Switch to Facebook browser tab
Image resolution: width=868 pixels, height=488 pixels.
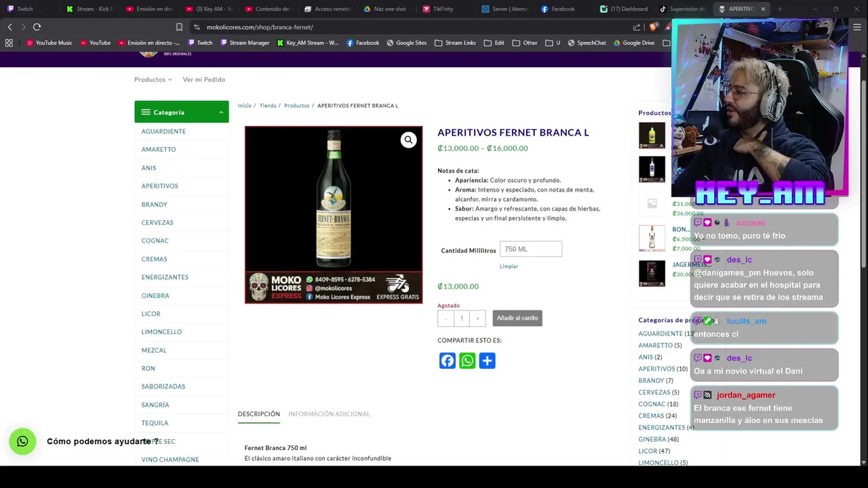click(x=563, y=9)
